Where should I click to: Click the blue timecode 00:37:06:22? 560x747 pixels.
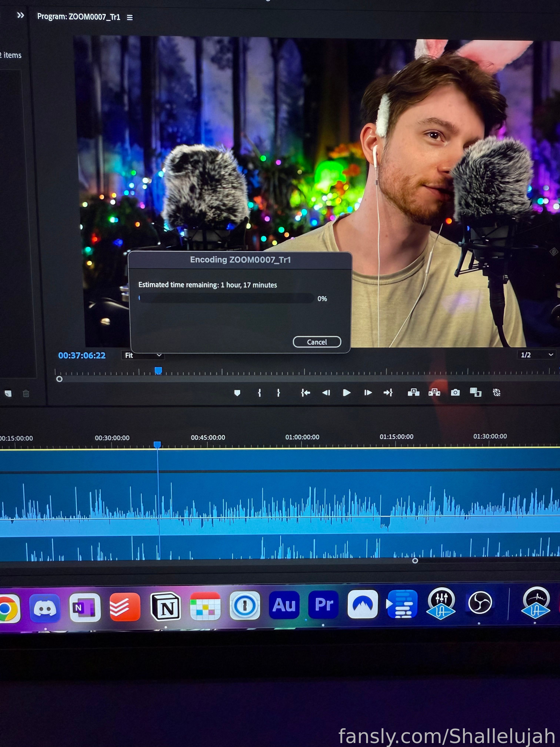pos(82,355)
